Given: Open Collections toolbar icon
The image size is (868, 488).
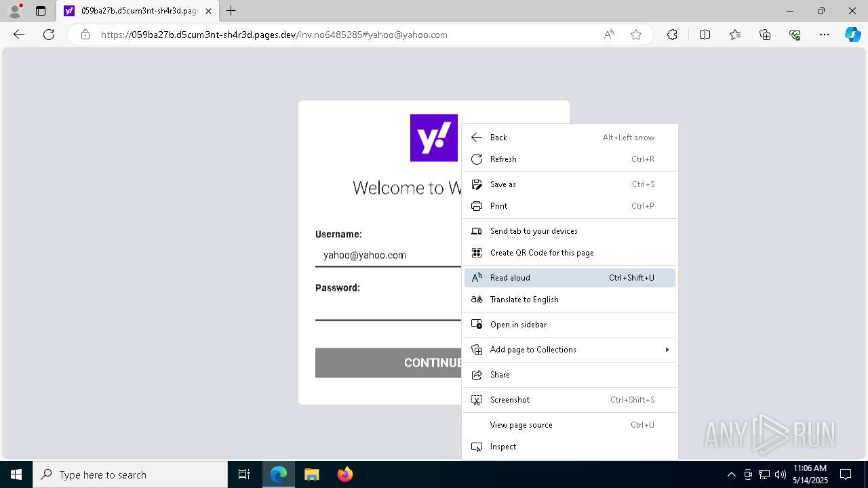Looking at the screenshot, I should [765, 35].
